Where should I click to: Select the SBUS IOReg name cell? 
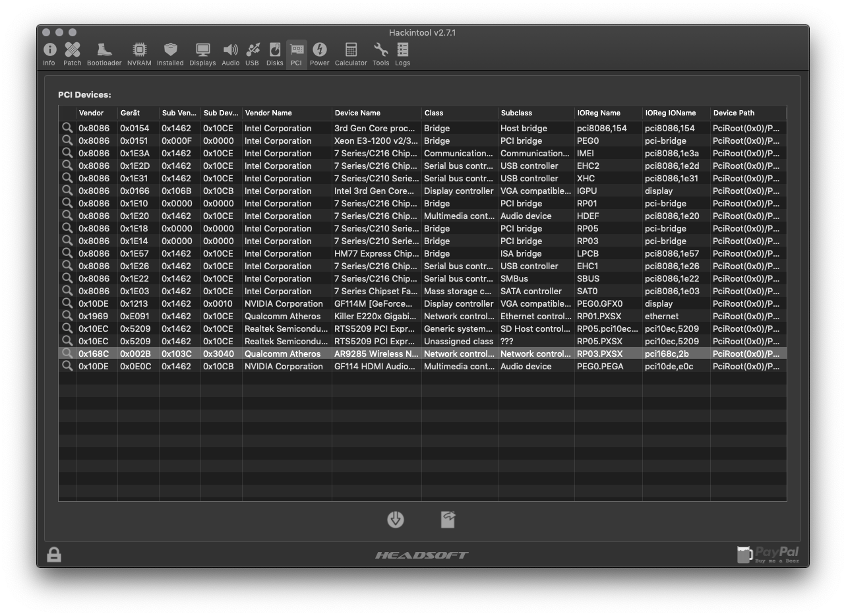tap(588, 278)
